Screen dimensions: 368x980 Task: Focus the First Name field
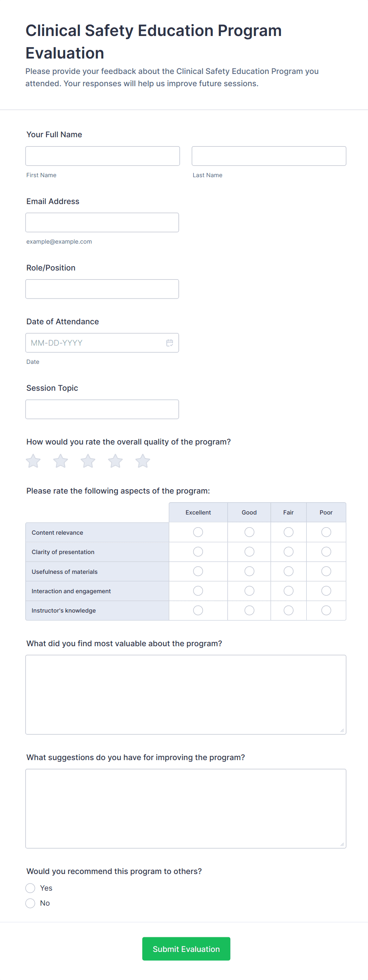(x=102, y=156)
